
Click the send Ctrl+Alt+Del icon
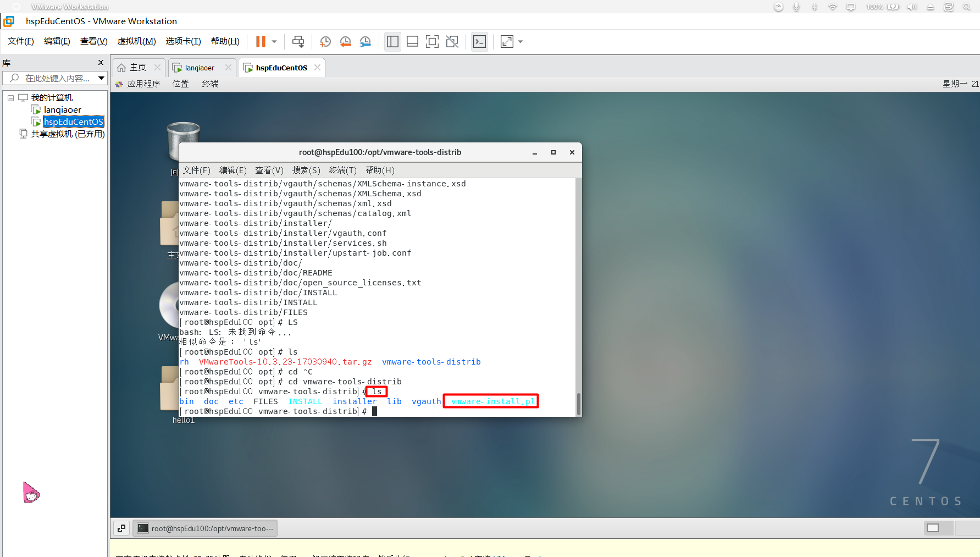coord(298,42)
